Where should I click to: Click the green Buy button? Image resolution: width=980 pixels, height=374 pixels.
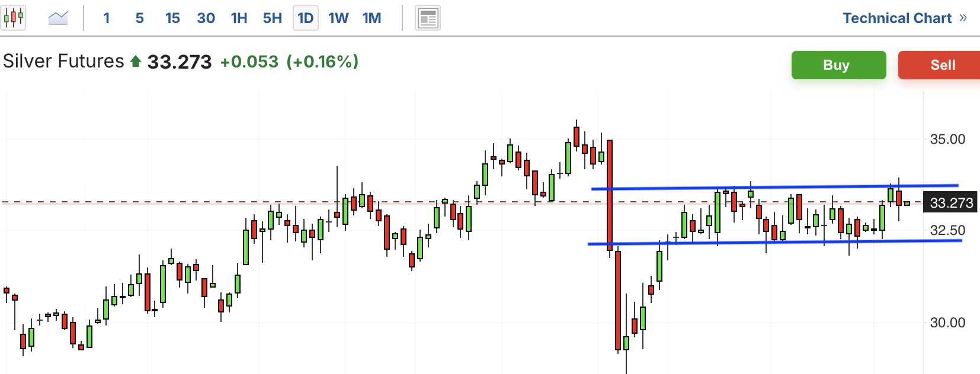pyautogui.click(x=839, y=65)
